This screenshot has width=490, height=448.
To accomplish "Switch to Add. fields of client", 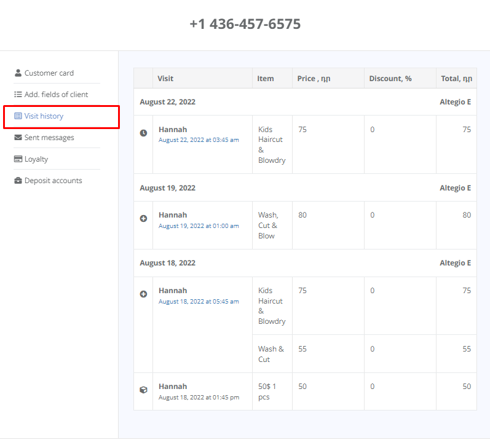I will coord(57,95).
